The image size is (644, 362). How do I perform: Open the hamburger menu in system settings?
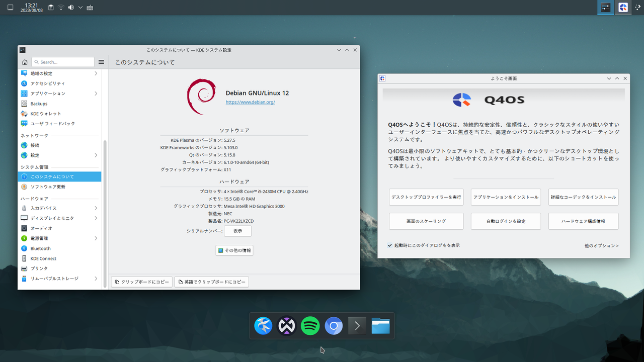tap(101, 61)
